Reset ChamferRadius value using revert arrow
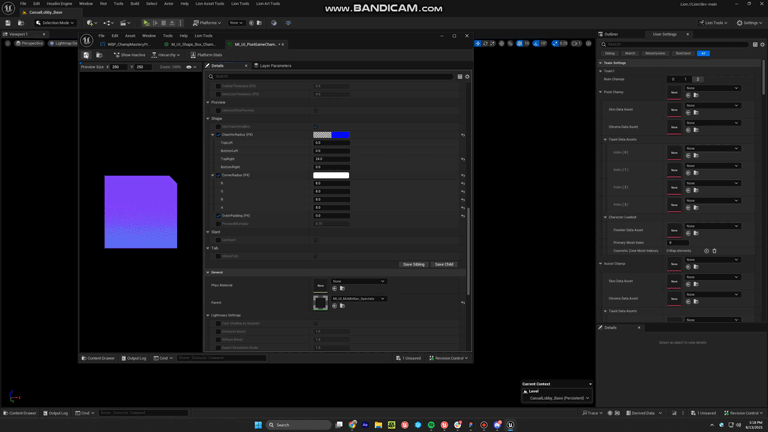The image size is (768, 432). coord(463,135)
